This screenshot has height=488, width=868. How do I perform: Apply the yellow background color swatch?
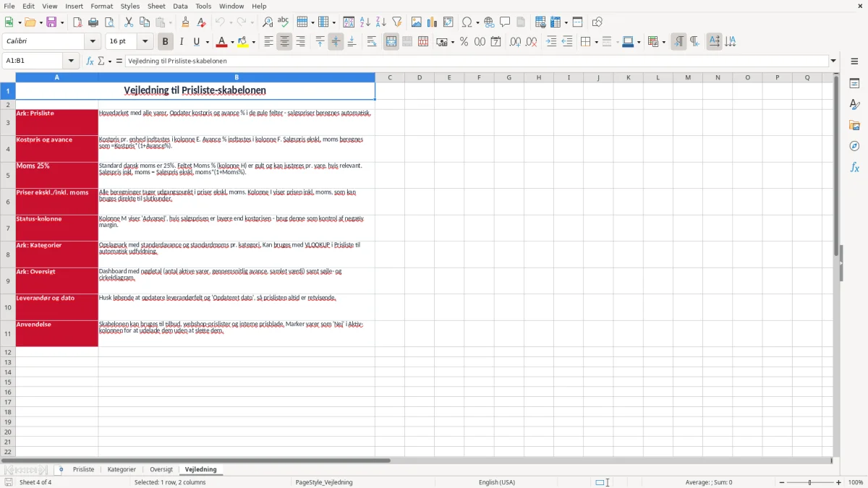pyautogui.click(x=243, y=42)
